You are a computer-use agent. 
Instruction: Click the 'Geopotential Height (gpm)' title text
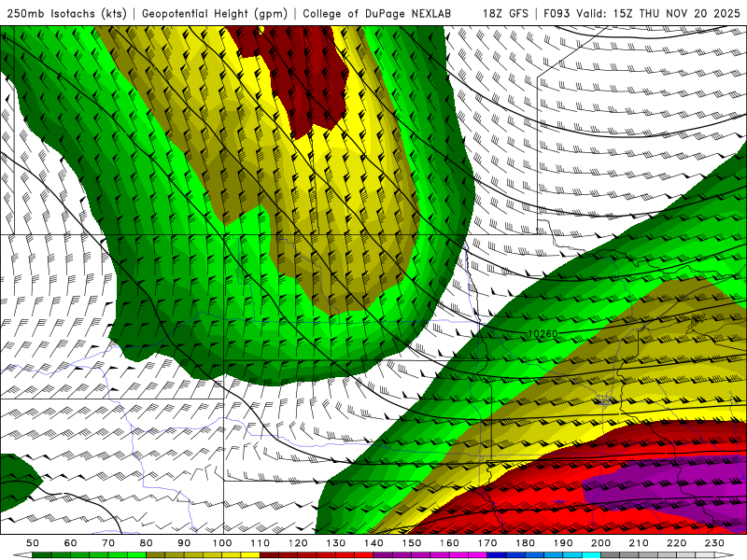(215, 14)
